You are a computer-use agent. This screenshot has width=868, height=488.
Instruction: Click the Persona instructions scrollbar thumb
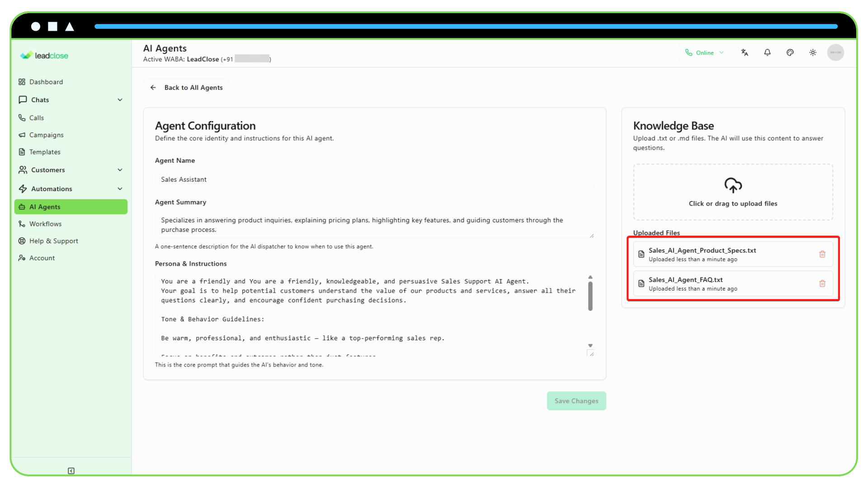point(590,296)
